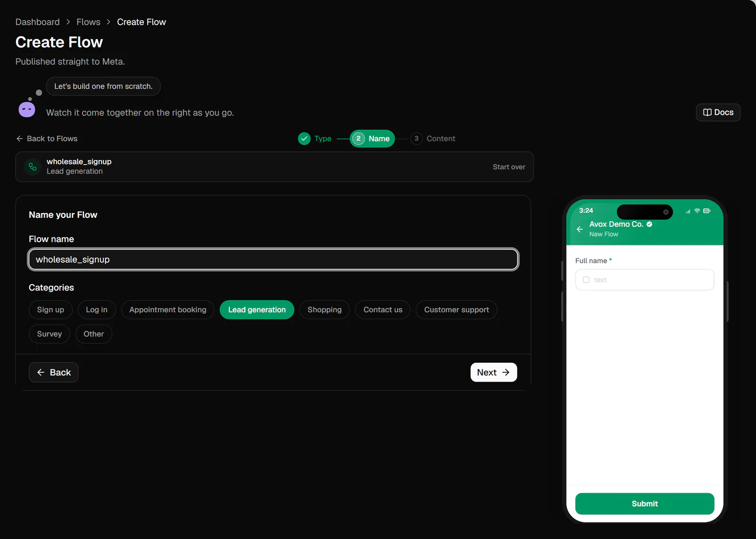
Task: Pick the Shopping category chip
Action: (x=325, y=310)
